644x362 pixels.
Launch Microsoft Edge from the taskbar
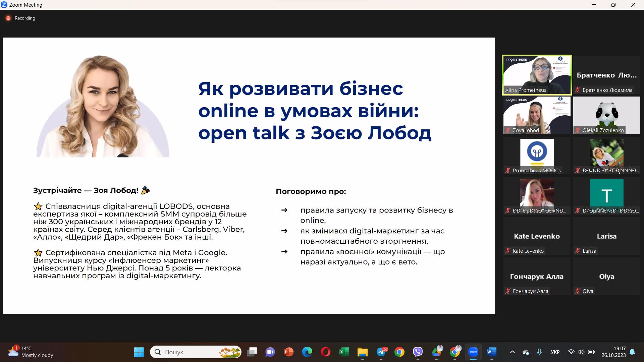[x=307, y=352]
